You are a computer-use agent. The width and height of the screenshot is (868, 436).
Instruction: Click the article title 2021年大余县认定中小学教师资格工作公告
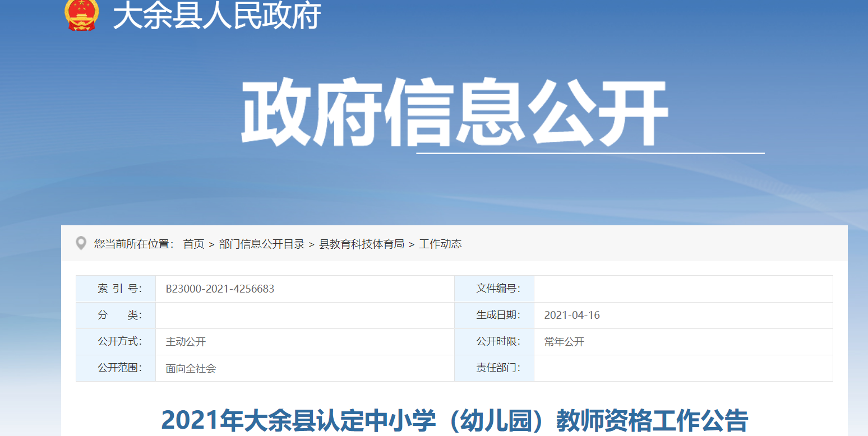(x=455, y=420)
